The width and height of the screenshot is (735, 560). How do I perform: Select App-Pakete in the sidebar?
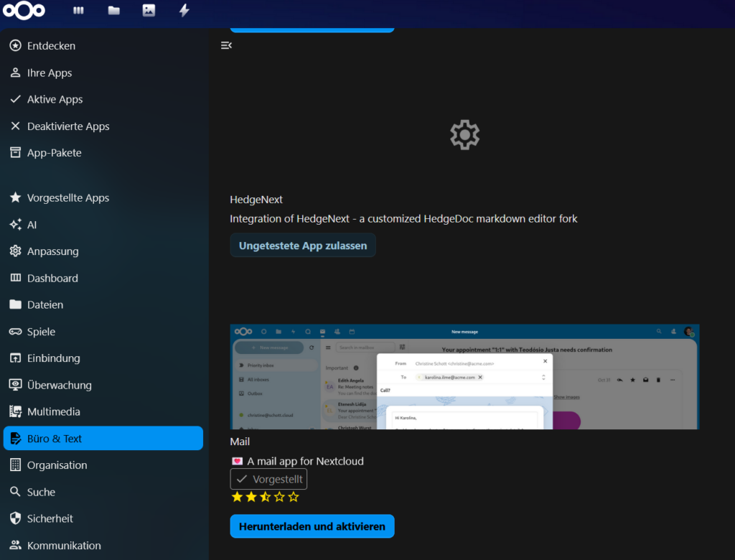point(52,152)
